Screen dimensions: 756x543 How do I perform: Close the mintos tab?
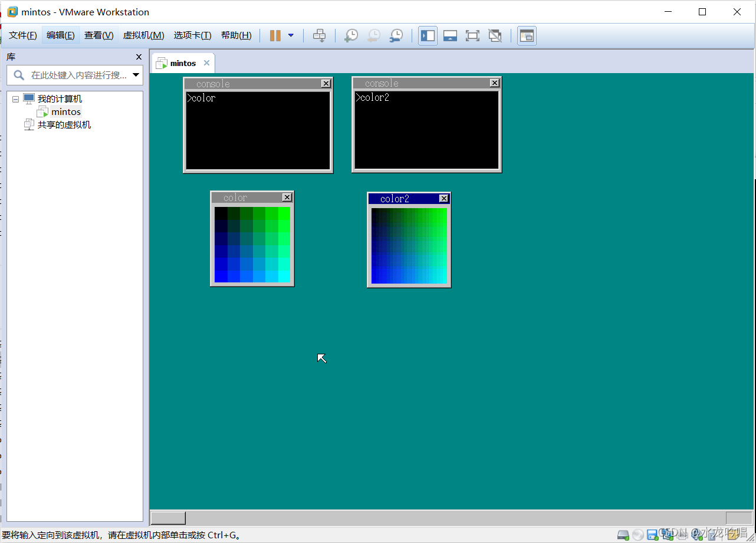(206, 63)
